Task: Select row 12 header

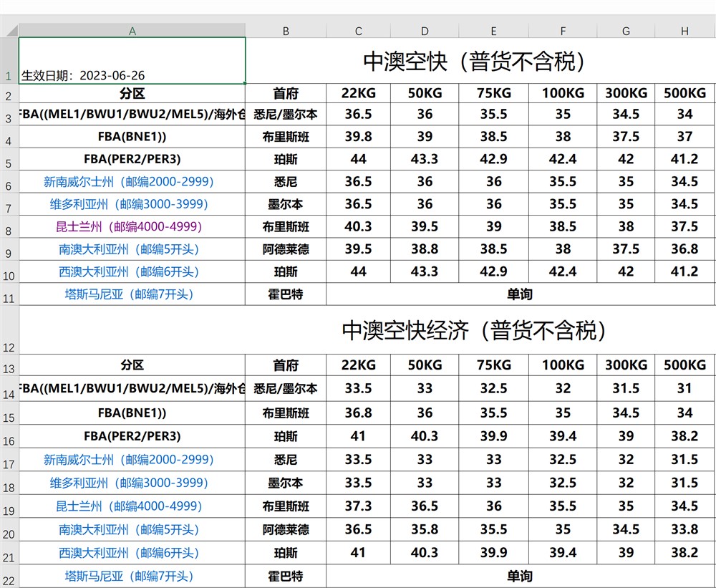Action: click(9, 331)
